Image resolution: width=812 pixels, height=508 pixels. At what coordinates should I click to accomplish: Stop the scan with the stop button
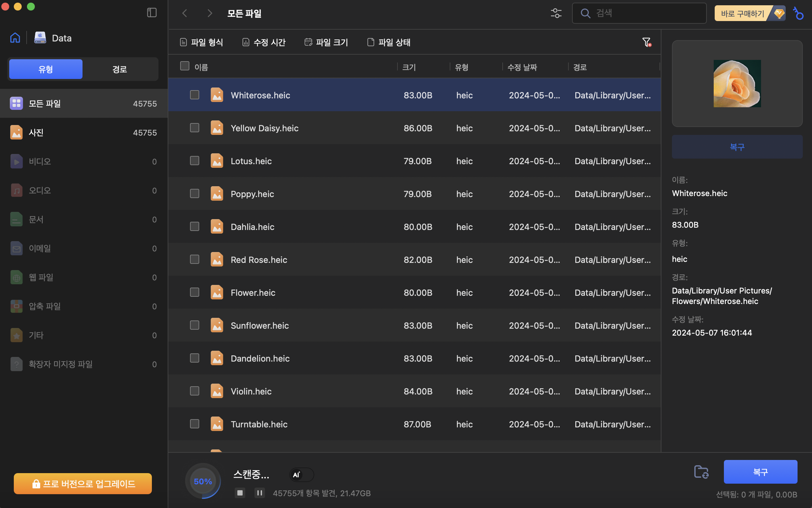240,493
